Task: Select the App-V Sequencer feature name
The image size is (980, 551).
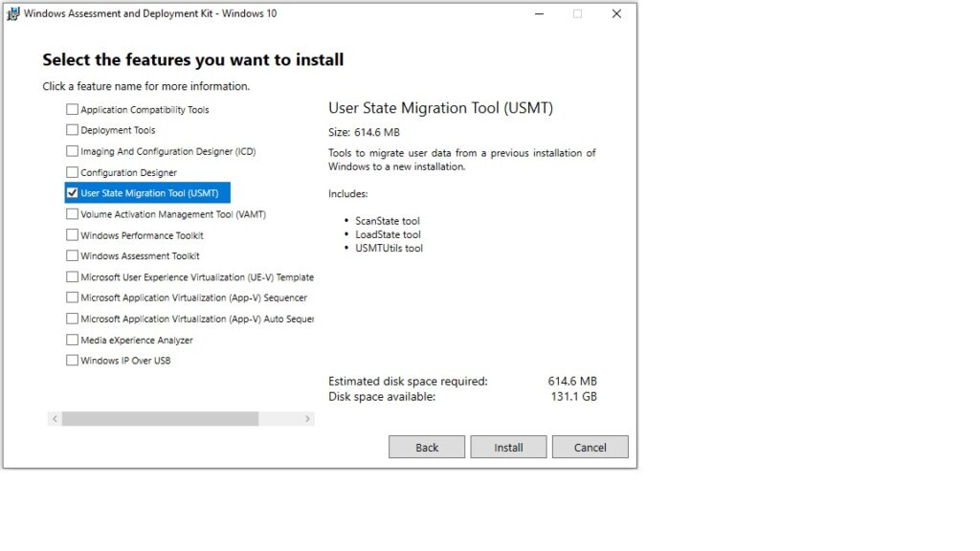Action: click(193, 298)
